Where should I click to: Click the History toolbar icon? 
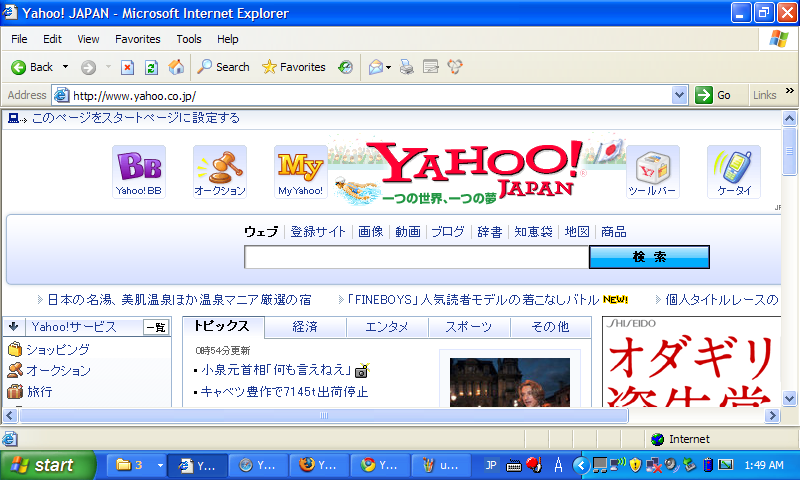[345, 67]
